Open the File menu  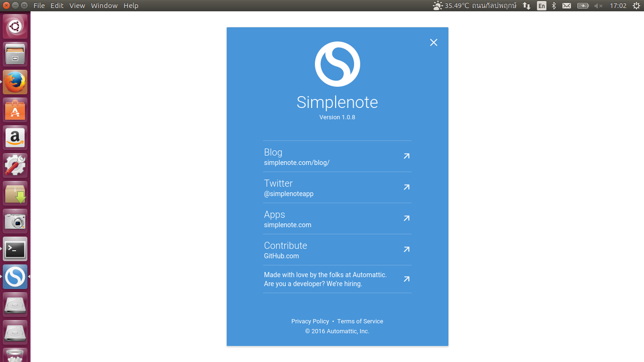(x=39, y=6)
